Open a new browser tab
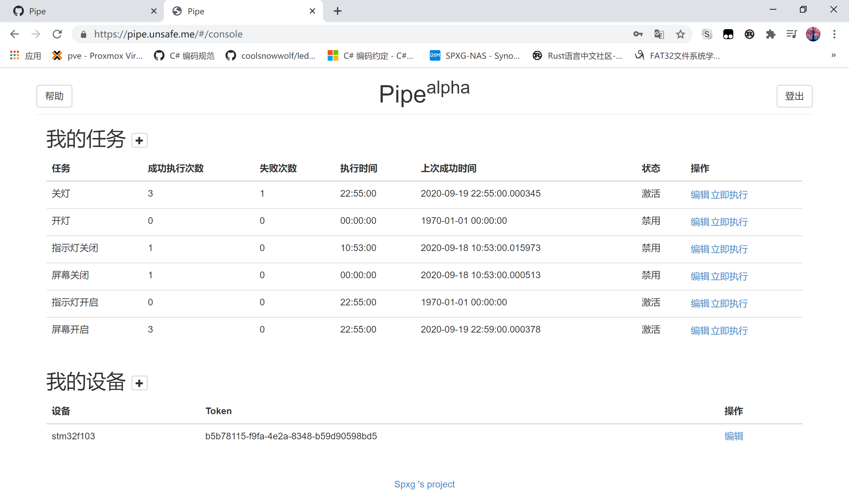849x504 pixels. (x=337, y=11)
